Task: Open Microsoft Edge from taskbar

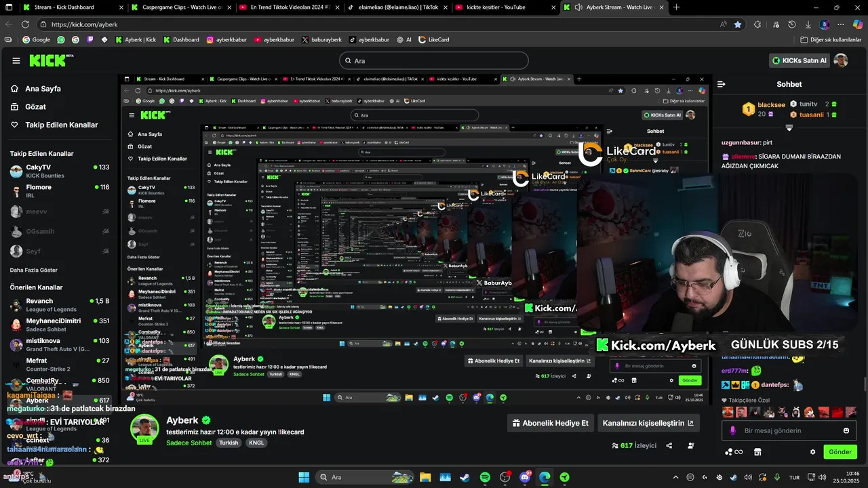Action: [545, 477]
